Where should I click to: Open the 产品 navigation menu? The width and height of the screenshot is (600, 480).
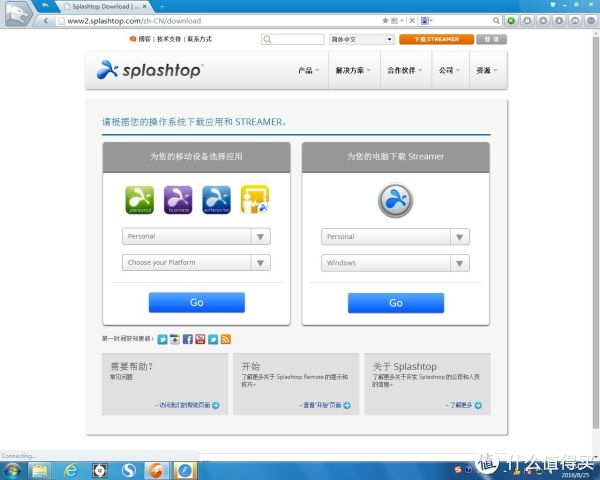[x=308, y=71]
